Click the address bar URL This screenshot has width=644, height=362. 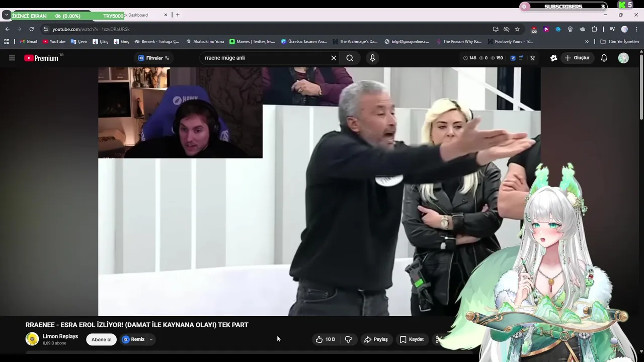coord(91,29)
